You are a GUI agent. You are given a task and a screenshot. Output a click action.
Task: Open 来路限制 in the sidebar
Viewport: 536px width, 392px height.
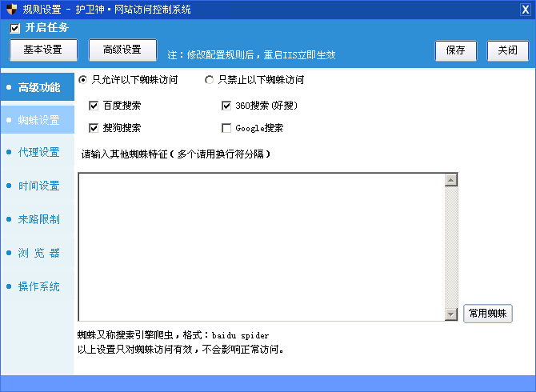coord(38,219)
